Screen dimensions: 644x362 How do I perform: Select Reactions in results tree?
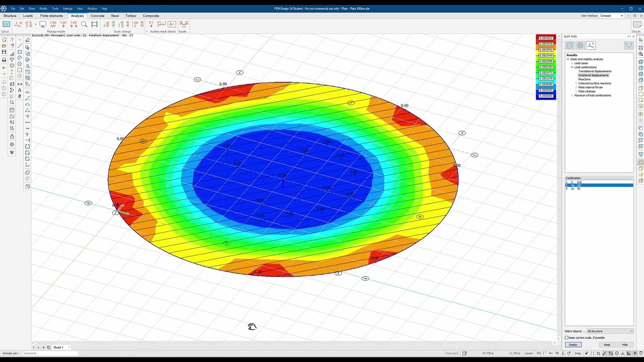coord(584,79)
